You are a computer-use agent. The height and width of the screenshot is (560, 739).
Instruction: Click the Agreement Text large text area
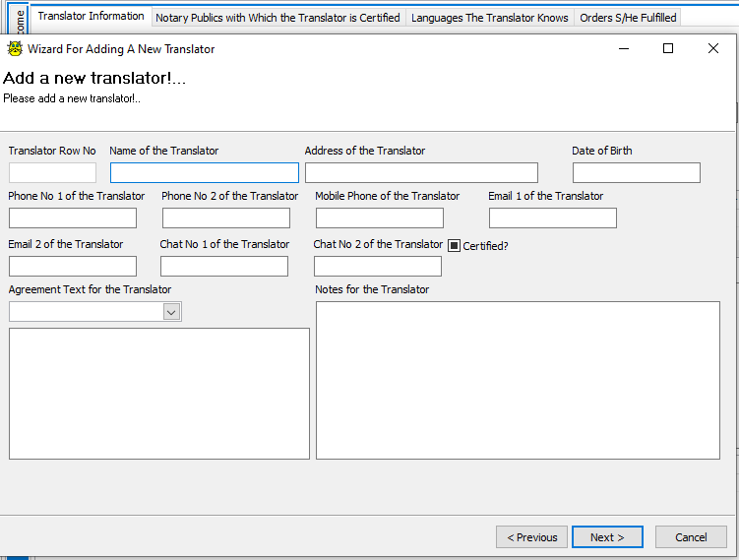[159, 394]
